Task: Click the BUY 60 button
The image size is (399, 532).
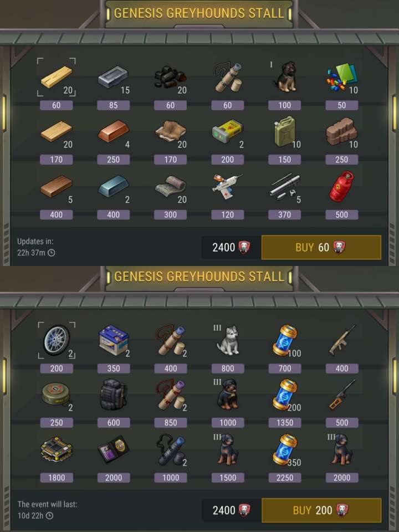Action: pyautogui.click(x=321, y=247)
